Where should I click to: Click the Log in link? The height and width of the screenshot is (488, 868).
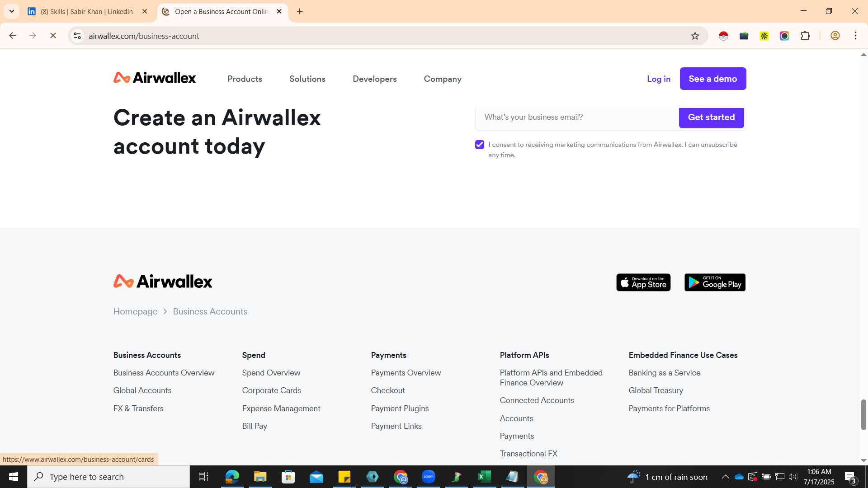point(659,79)
